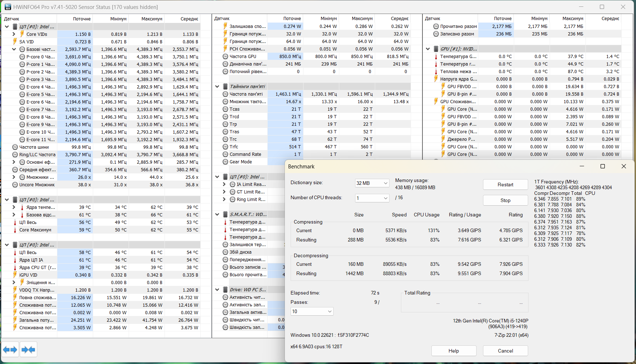Click the thermometer icon beside Ядра темпе row
636x364 pixels.
[22, 207]
